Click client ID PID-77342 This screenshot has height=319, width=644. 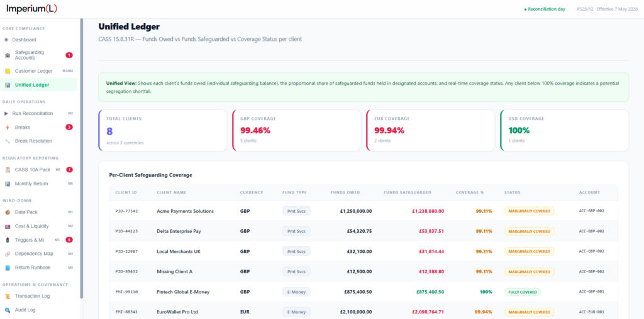[x=126, y=211]
